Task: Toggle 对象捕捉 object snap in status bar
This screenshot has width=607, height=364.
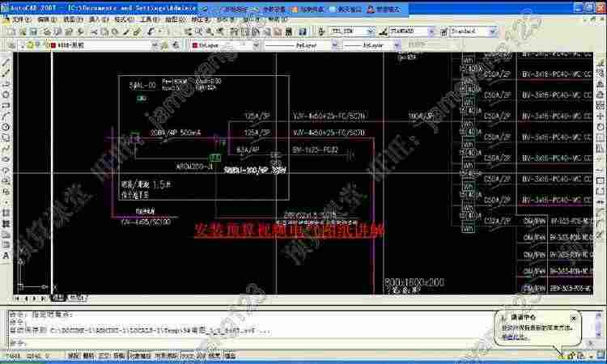Action: click(x=140, y=355)
